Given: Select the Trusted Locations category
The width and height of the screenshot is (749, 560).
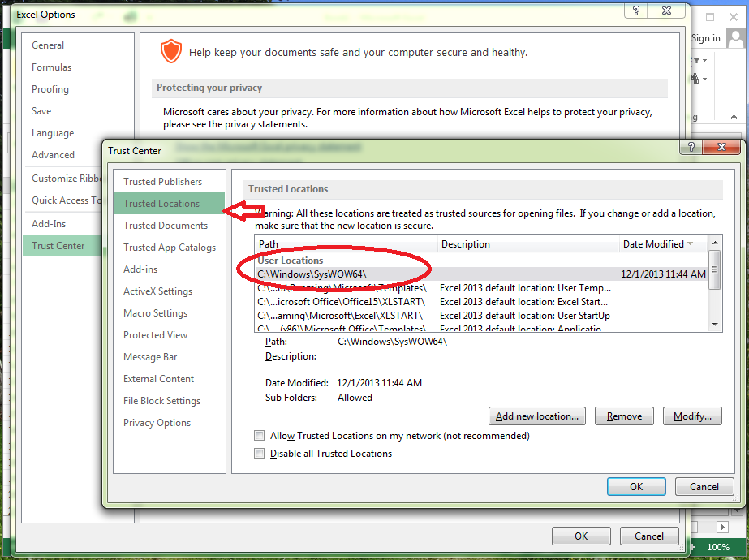Looking at the screenshot, I should pos(170,204).
